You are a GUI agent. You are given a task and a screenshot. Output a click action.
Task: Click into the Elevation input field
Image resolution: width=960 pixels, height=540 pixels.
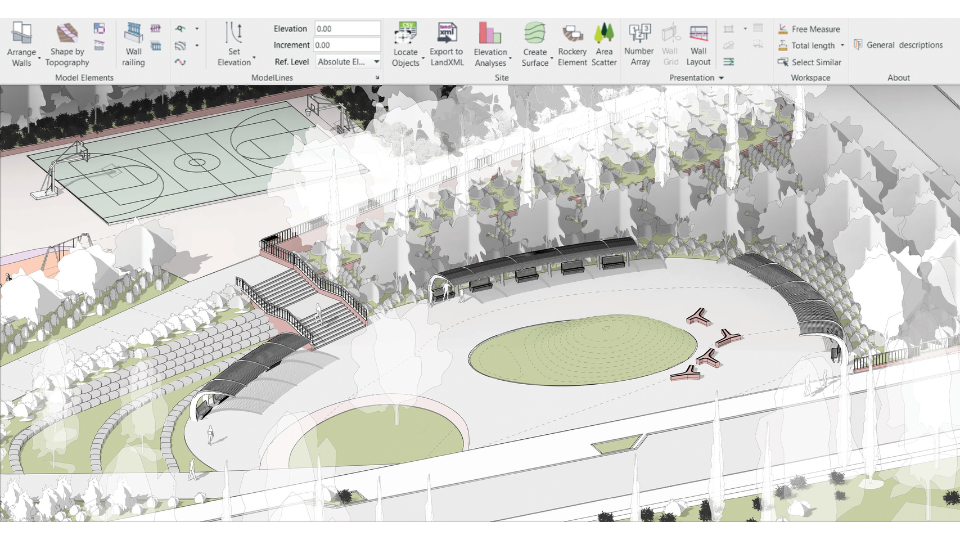347,29
